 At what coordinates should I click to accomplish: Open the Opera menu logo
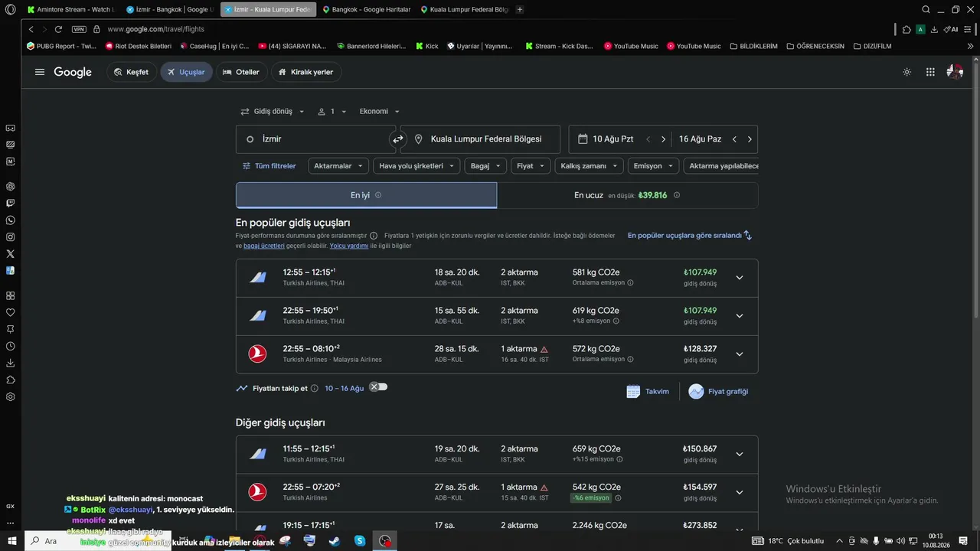tap(10, 10)
